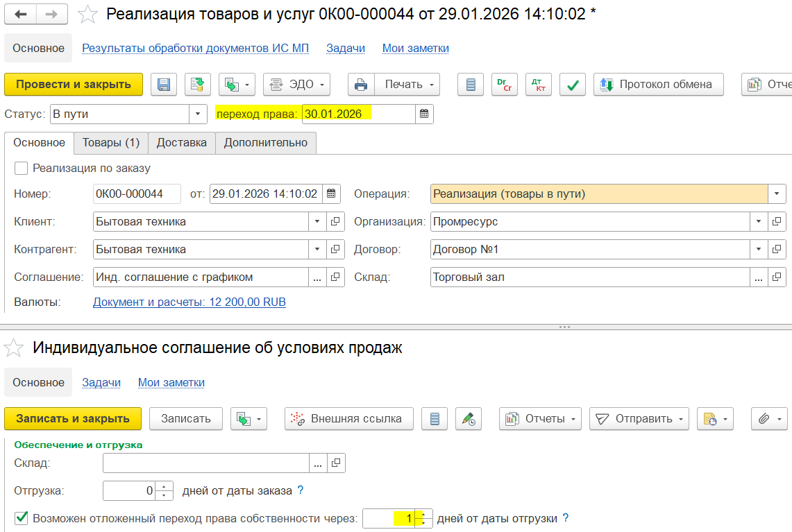Click the floppy disk save icon
Screen dimensions: 792x532
(x=165, y=85)
